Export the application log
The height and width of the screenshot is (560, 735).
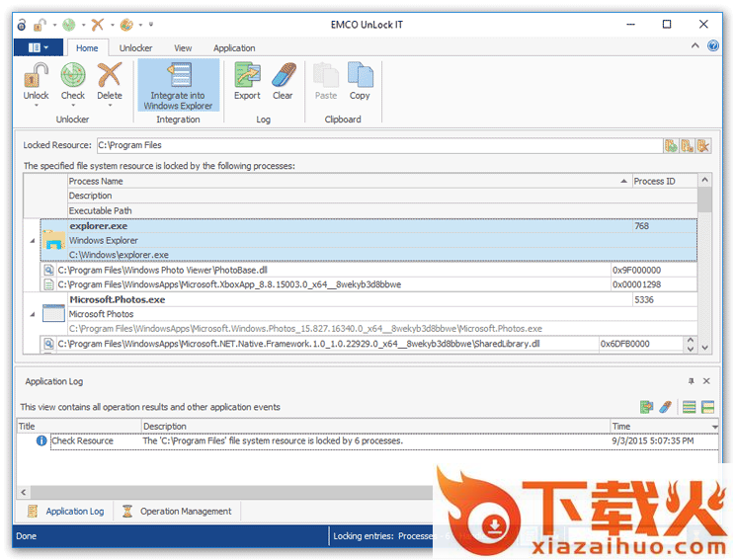pyautogui.click(x=247, y=82)
